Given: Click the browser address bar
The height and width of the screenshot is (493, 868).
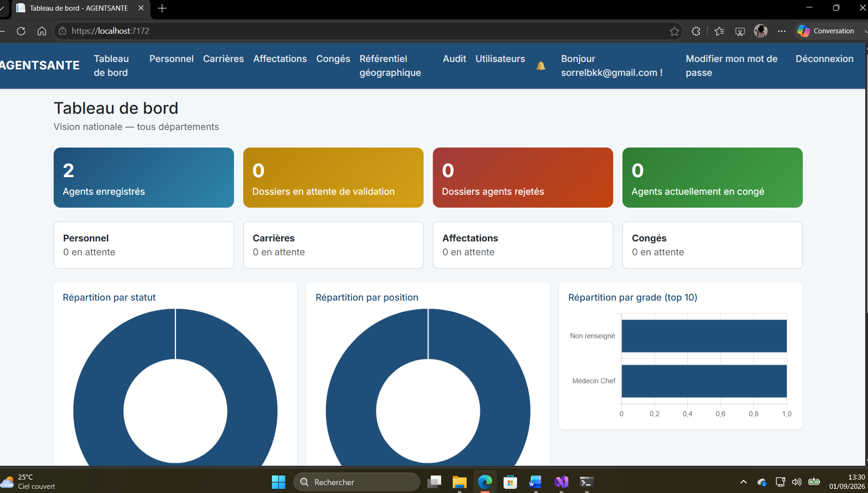Looking at the screenshot, I should pos(368,31).
